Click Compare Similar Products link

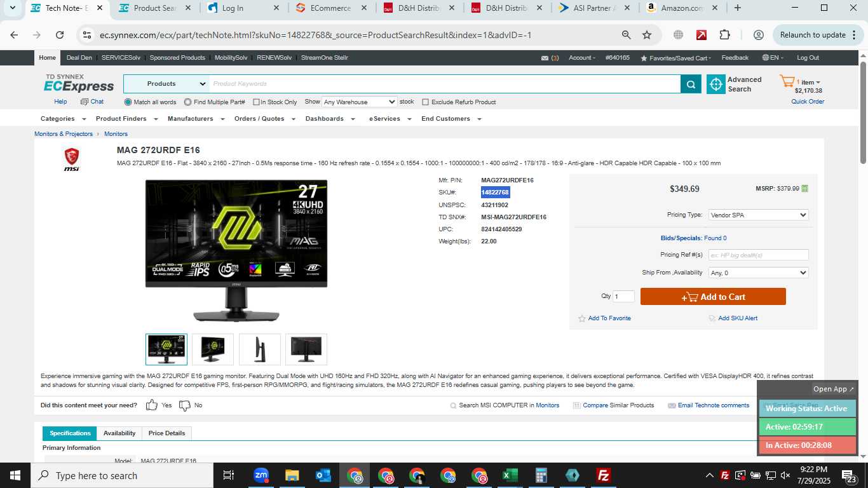click(x=618, y=405)
